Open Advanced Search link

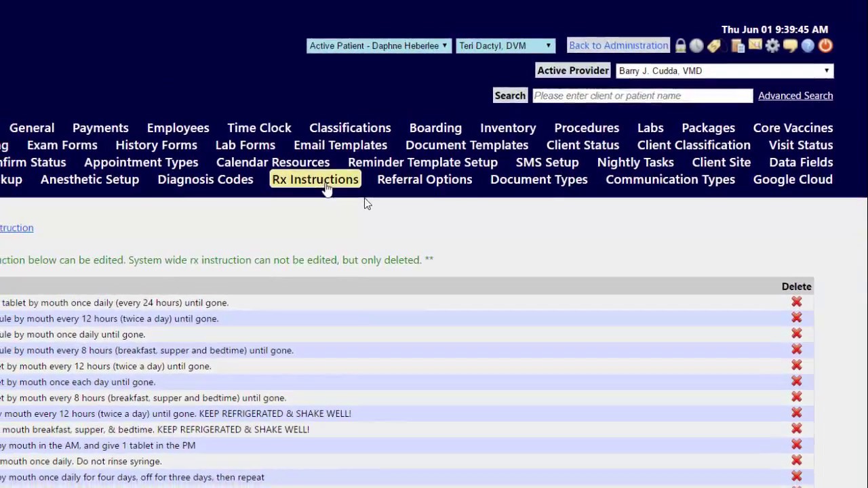[795, 96]
